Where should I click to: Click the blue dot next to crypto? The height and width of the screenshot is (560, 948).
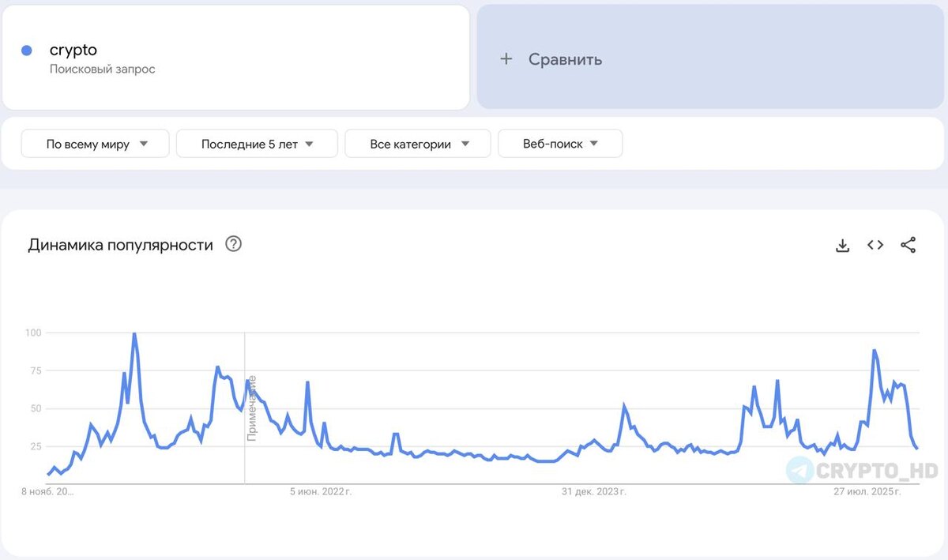point(27,51)
